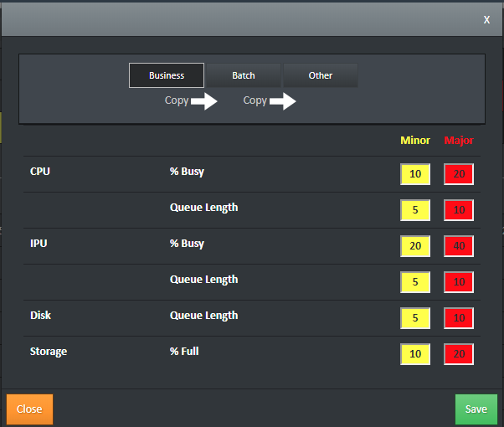Click Disk Queue Length major field

tap(459, 318)
